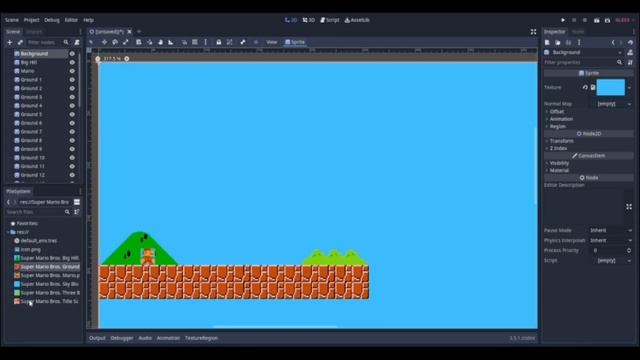The width and height of the screenshot is (640, 360).
Task: Open the Pause Mode dropdown
Action: [611, 231]
